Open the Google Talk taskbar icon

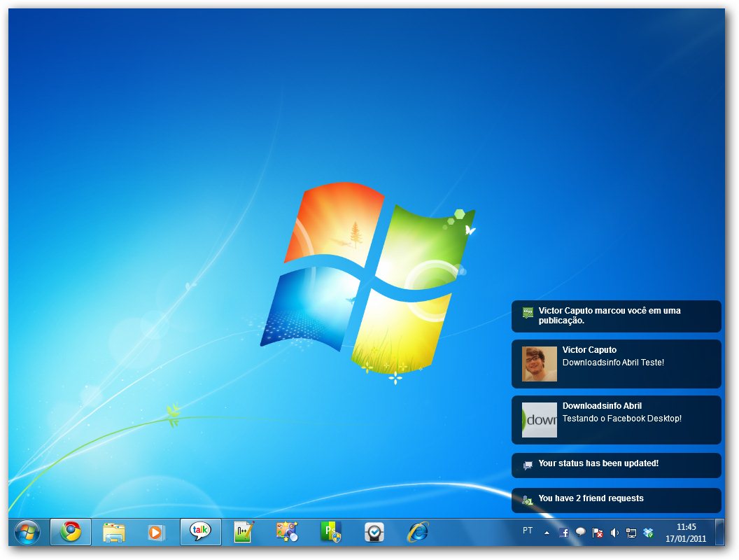pos(200,532)
